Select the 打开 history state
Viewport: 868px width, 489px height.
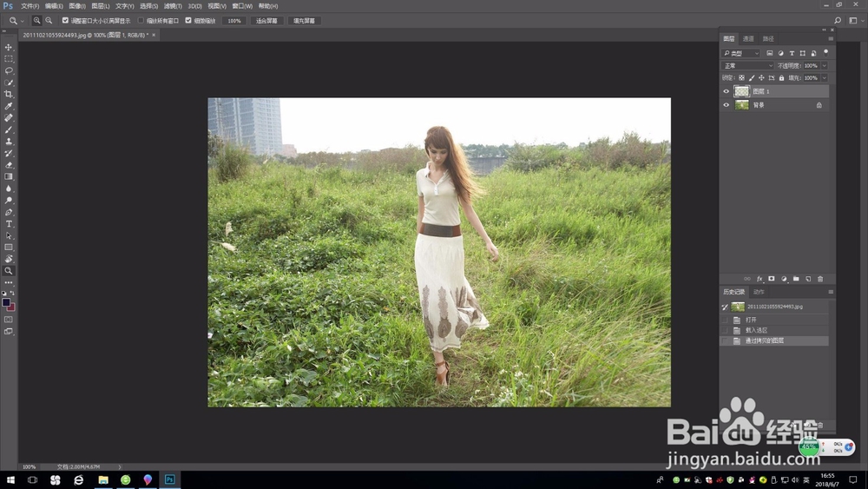pyautogui.click(x=774, y=320)
